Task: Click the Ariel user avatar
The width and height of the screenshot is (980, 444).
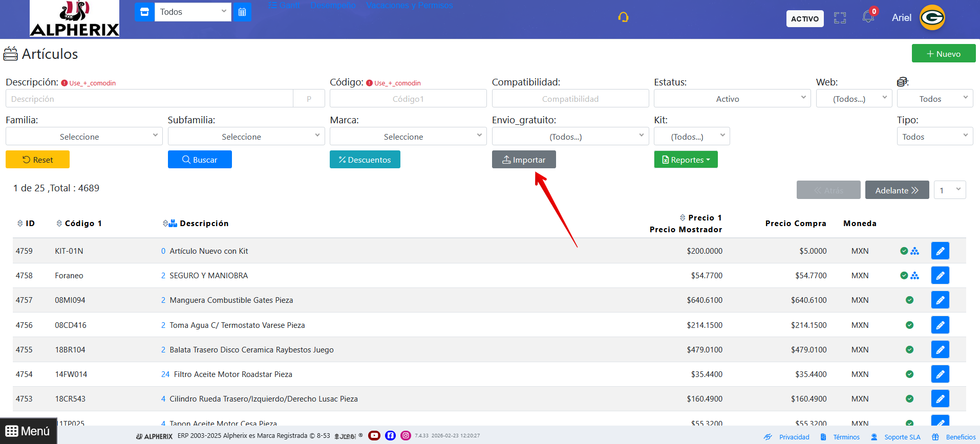Action: click(932, 18)
